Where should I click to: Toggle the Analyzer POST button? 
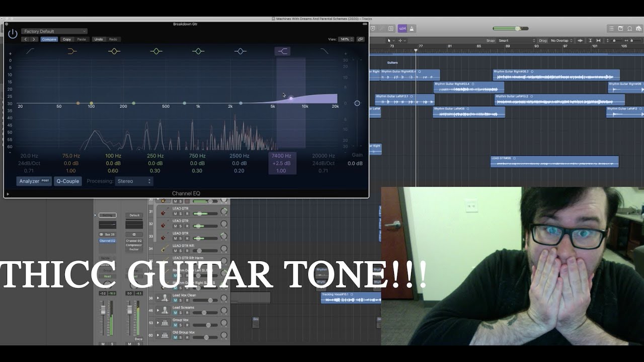pos(34,181)
